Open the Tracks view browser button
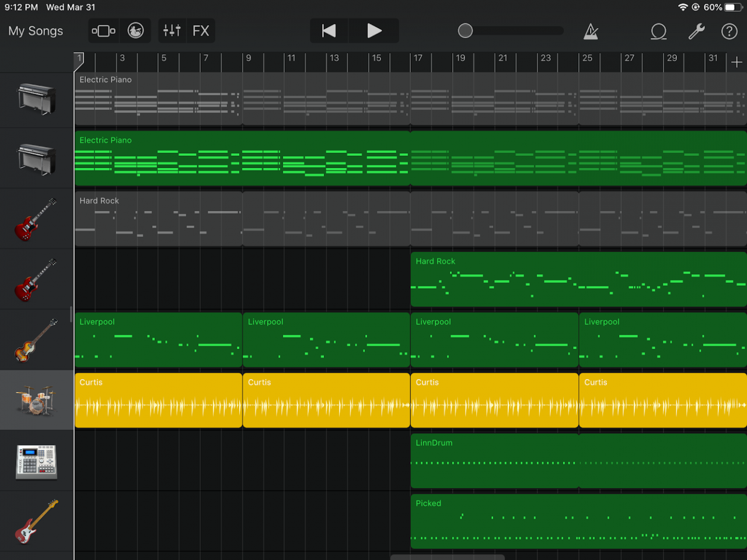 104,31
